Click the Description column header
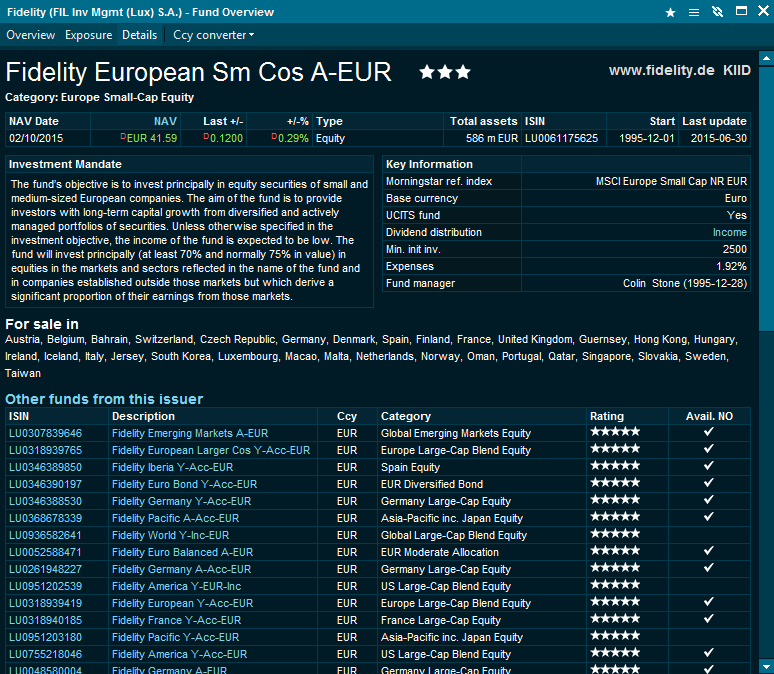The height and width of the screenshot is (674, 774). click(x=143, y=417)
